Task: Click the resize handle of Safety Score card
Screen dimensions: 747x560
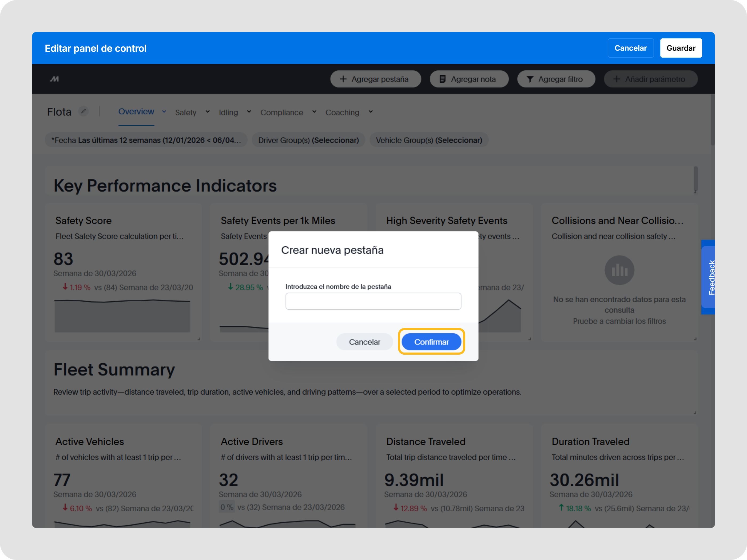Action: [x=199, y=339]
